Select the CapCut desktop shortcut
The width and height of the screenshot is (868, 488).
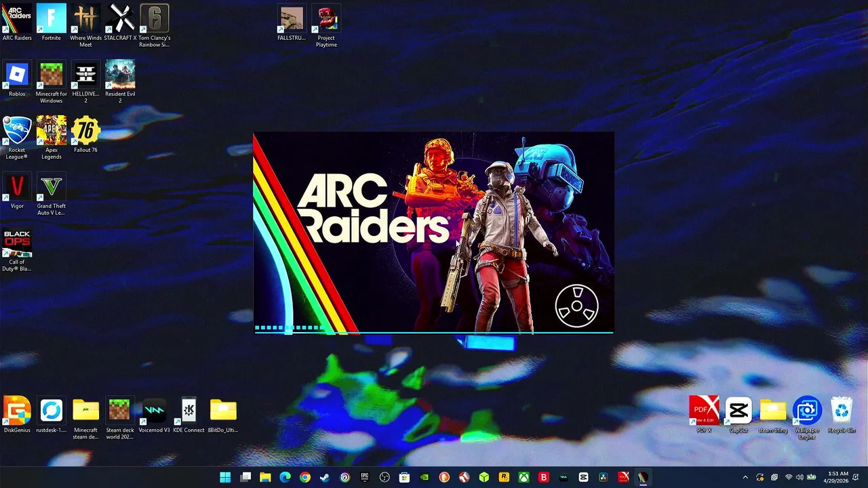pyautogui.click(x=738, y=415)
